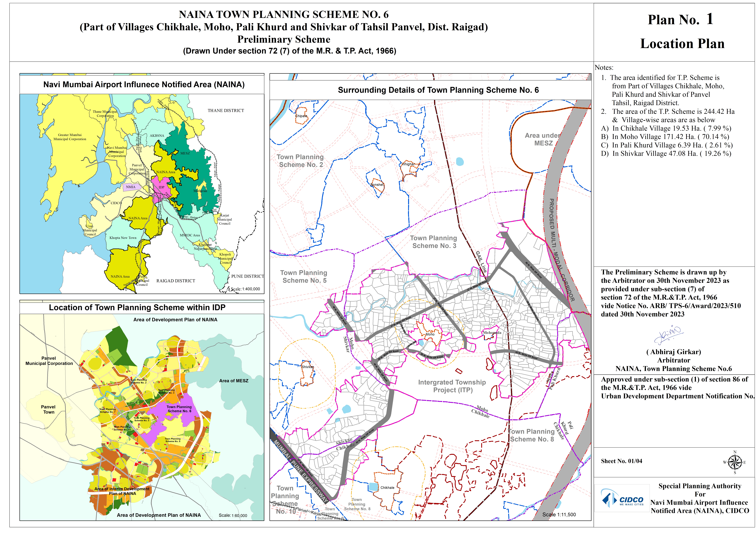Click the 'Matheran' label on the NAINA map
This screenshot has height=535, width=756.
(x=200, y=191)
